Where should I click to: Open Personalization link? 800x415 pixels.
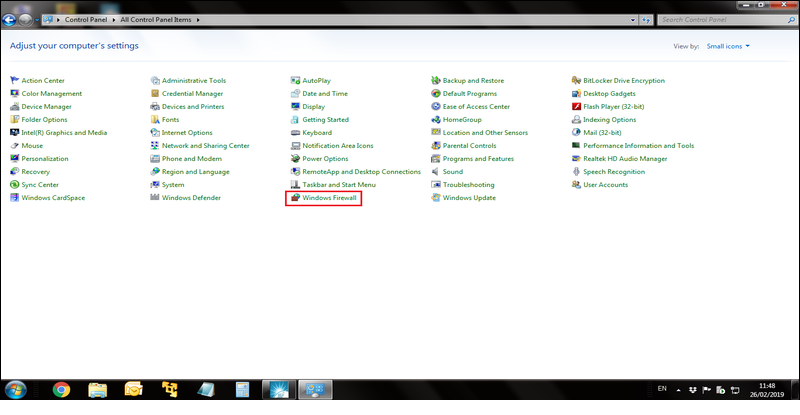[x=45, y=159]
